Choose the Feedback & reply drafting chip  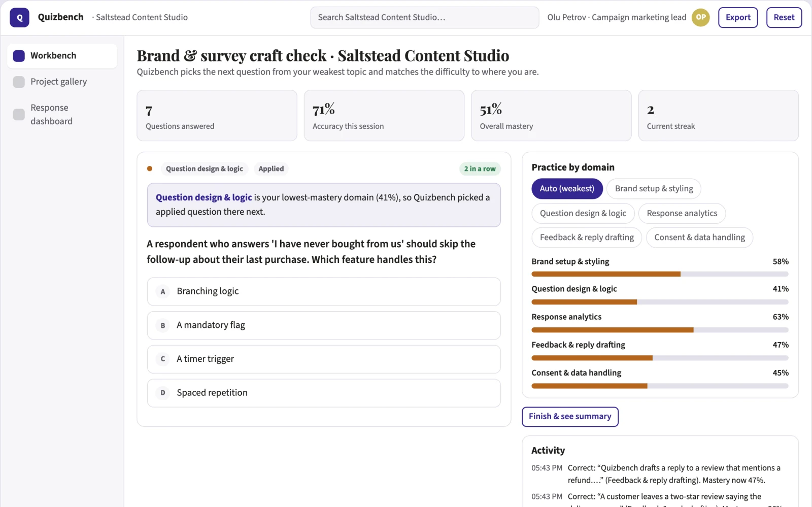[587, 238]
